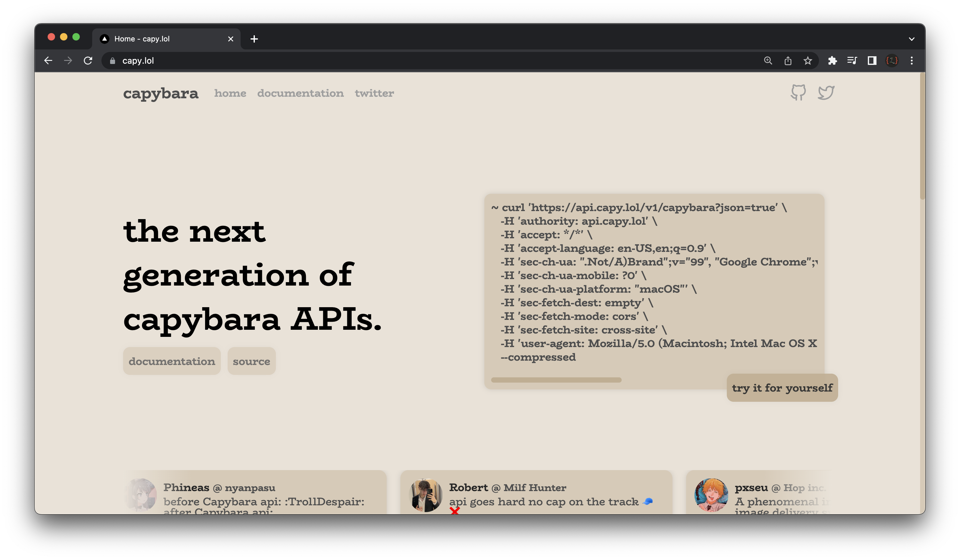This screenshot has width=960, height=560.
Task: Open the GitHub icon link in header
Action: pyautogui.click(x=798, y=92)
